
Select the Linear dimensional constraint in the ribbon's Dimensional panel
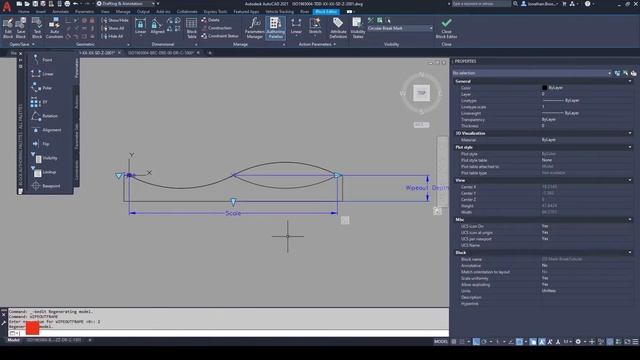click(x=140, y=27)
